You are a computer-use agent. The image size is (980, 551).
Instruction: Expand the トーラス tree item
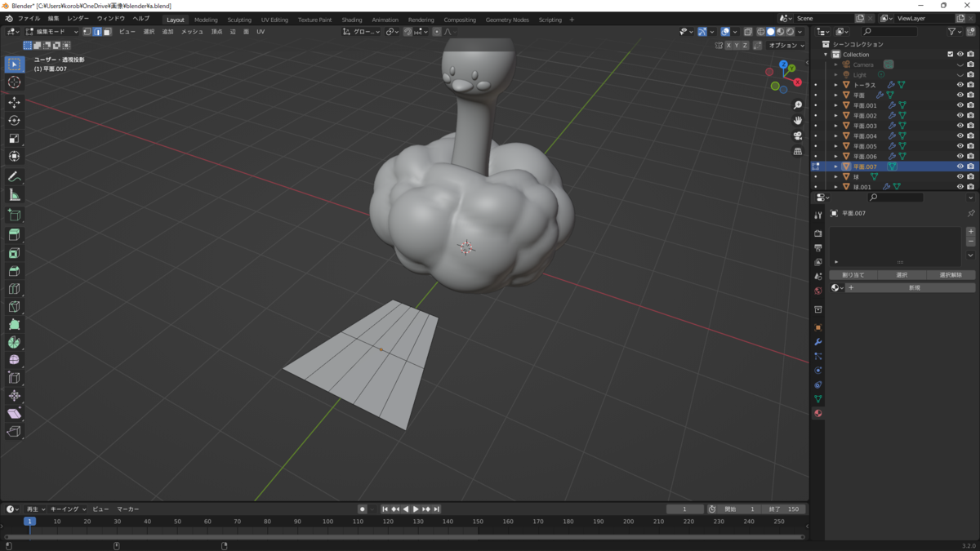click(836, 85)
